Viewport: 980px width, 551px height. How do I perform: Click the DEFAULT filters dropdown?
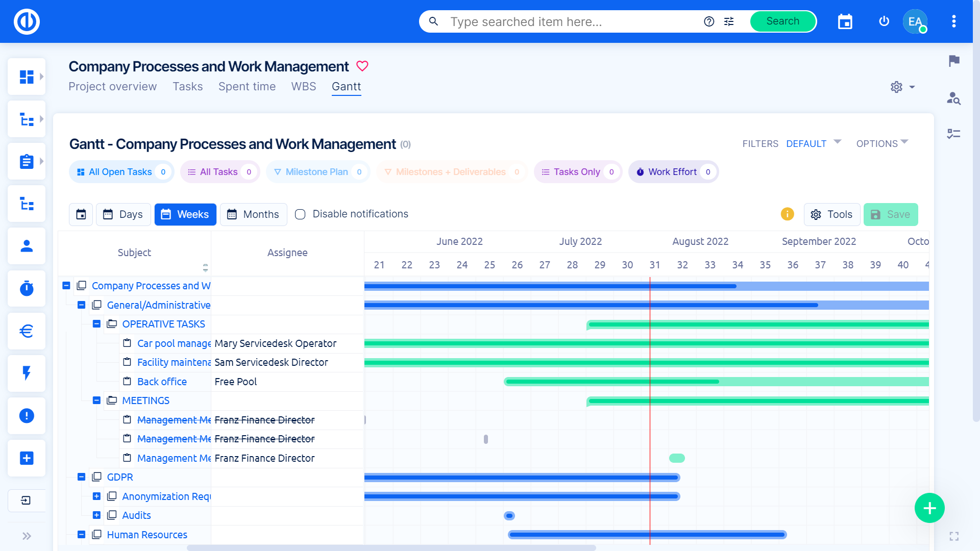click(x=814, y=143)
